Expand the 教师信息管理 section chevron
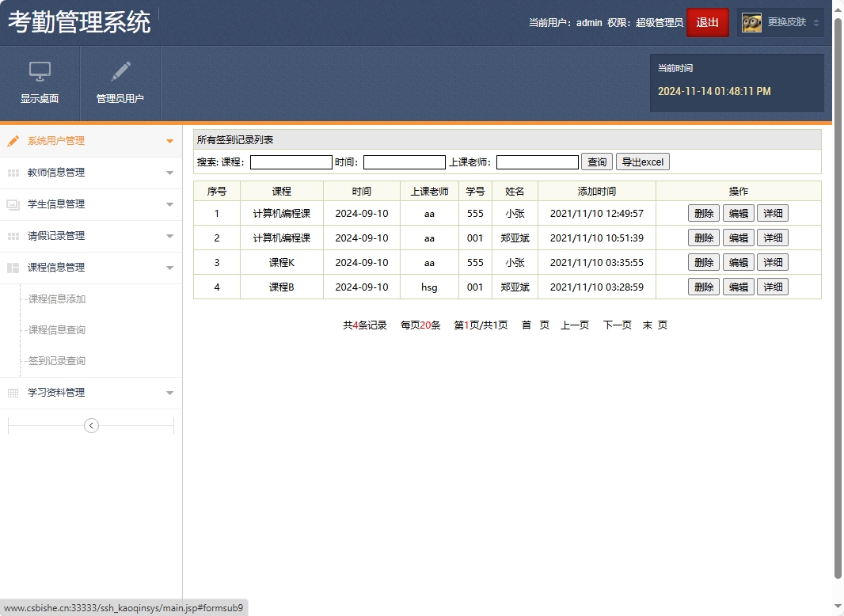844x616 pixels. click(x=169, y=173)
